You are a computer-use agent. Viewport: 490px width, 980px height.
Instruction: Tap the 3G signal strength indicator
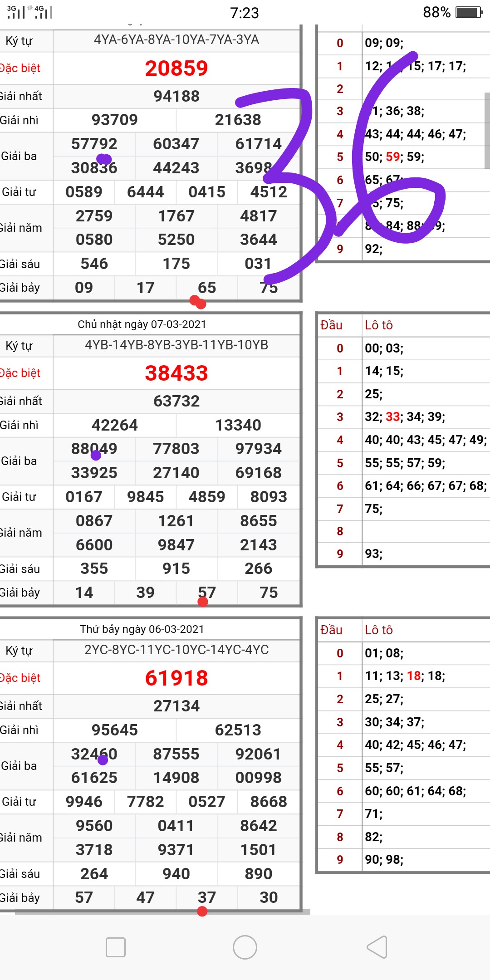click(x=16, y=12)
